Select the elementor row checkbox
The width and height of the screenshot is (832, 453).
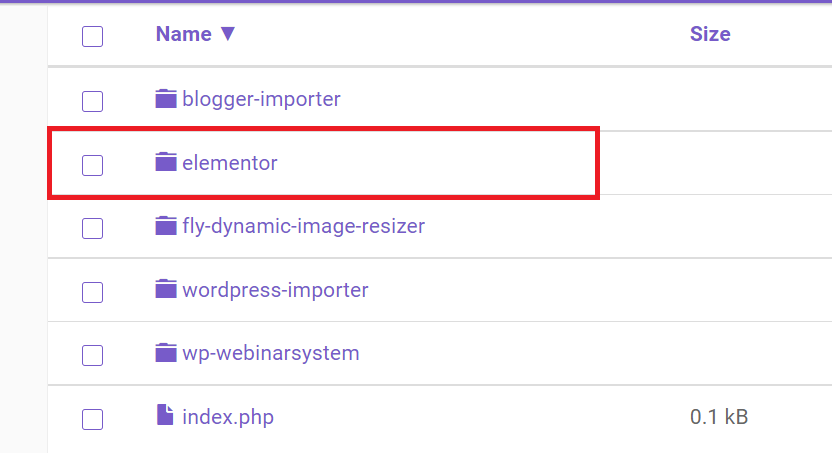coord(92,165)
